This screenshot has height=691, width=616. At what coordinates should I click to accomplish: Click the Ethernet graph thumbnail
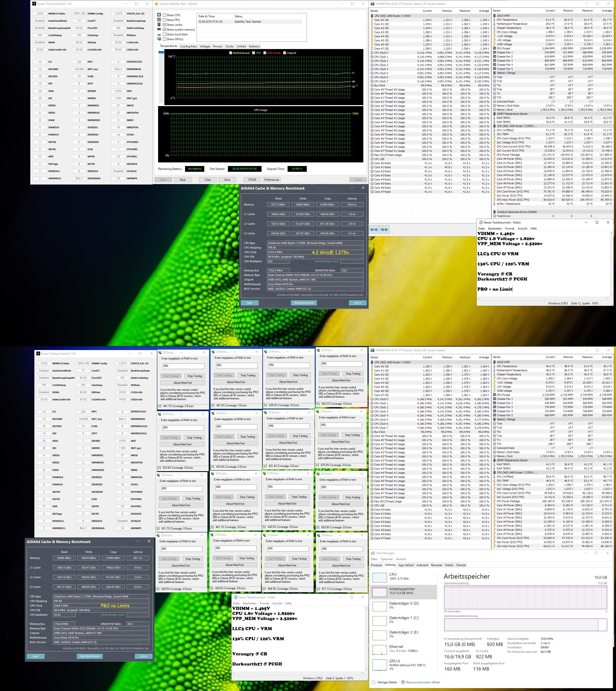point(379,650)
